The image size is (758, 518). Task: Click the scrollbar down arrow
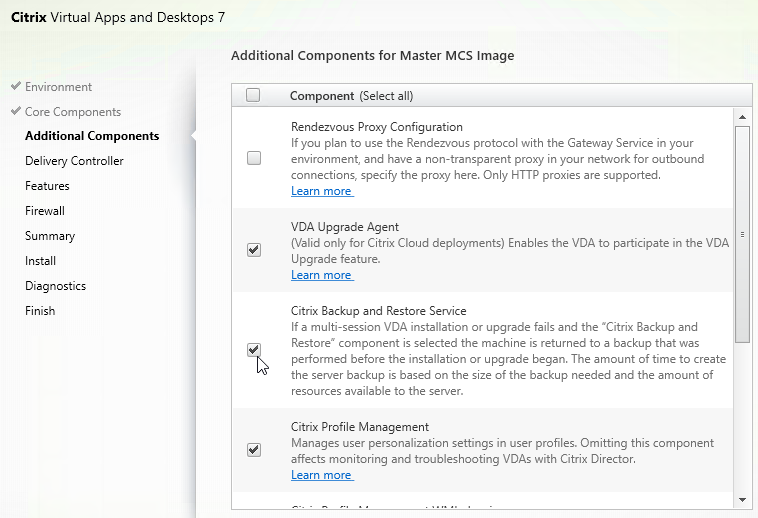[x=743, y=500]
